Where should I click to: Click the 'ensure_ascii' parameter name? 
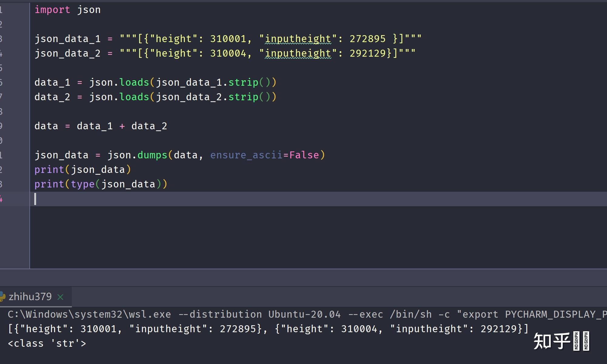[x=246, y=155]
